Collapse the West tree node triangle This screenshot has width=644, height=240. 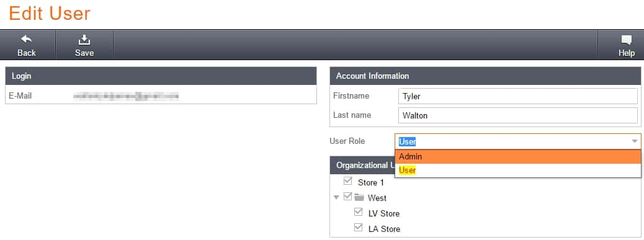tap(336, 198)
